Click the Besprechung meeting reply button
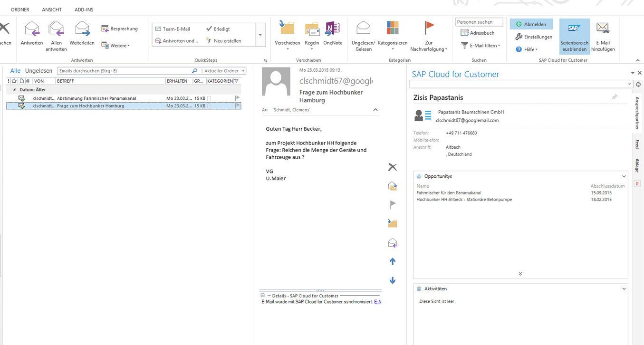 pyautogui.click(x=119, y=29)
